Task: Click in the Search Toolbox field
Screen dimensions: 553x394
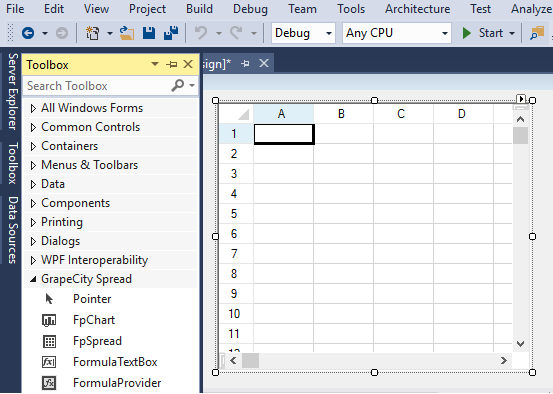Action: [x=97, y=86]
